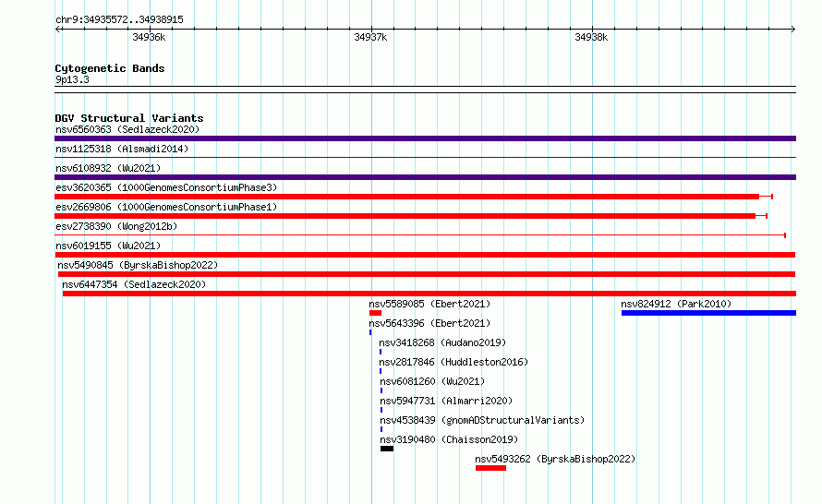Select the esv2738390 (Wong2012b) label
This screenshot has height=504, width=822.
click(116, 226)
